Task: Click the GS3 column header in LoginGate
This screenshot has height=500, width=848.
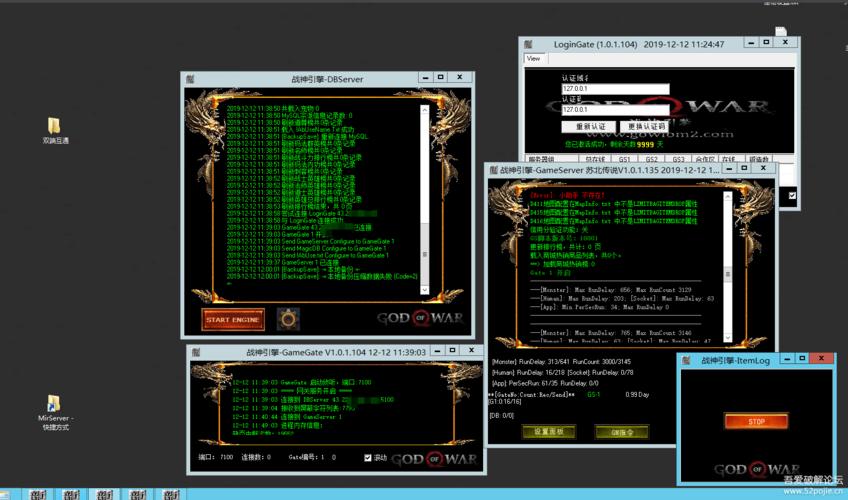Action: tap(678, 159)
